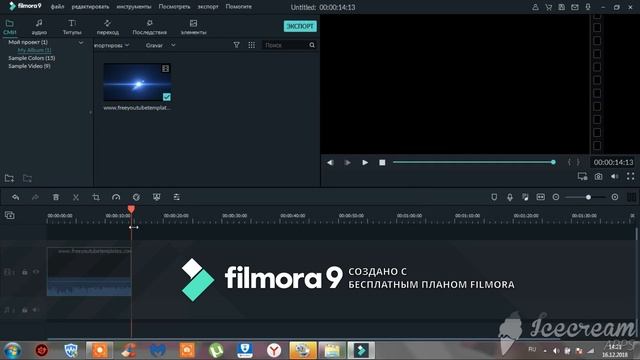
Task: Select My Album folder
Action: point(34,50)
